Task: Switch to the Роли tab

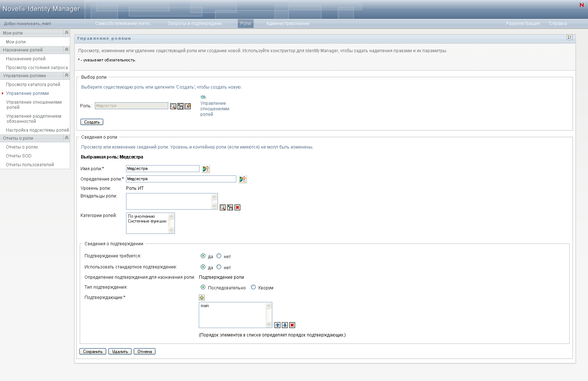Action: click(x=245, y=24)
